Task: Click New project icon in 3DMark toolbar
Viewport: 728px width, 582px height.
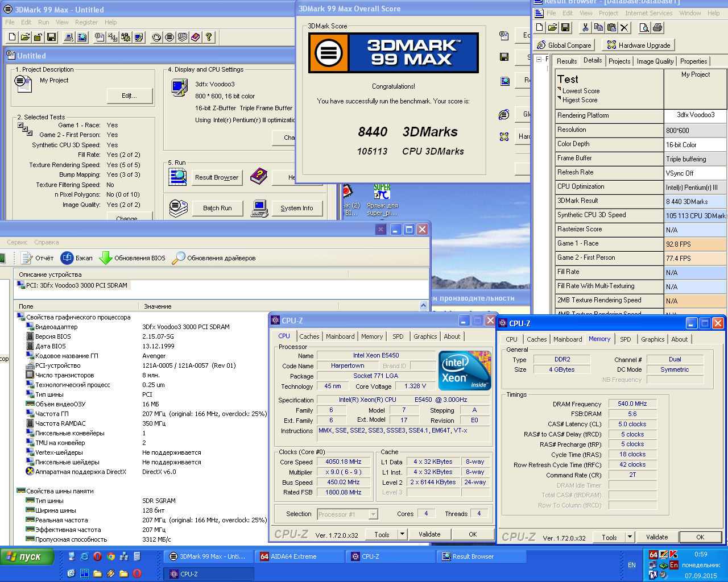Action: (x=13, y=38)
